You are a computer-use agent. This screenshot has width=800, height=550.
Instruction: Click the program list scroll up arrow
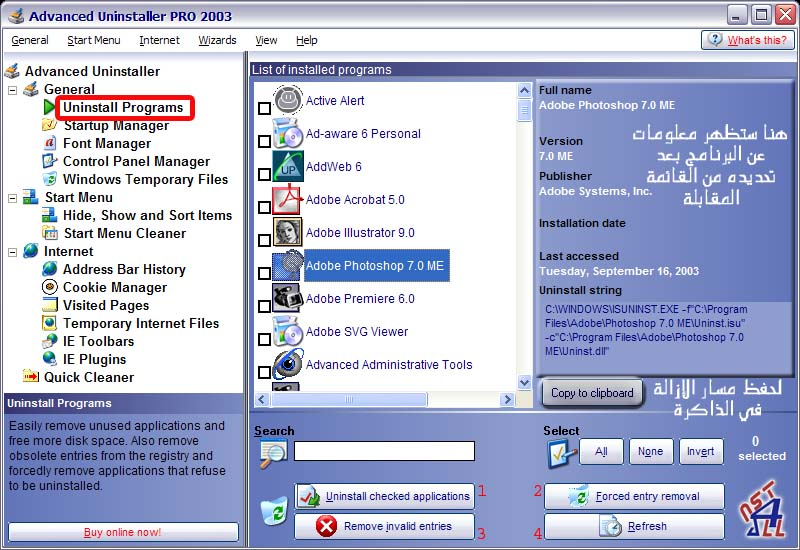pyautogui.click(x=524, y=91)
